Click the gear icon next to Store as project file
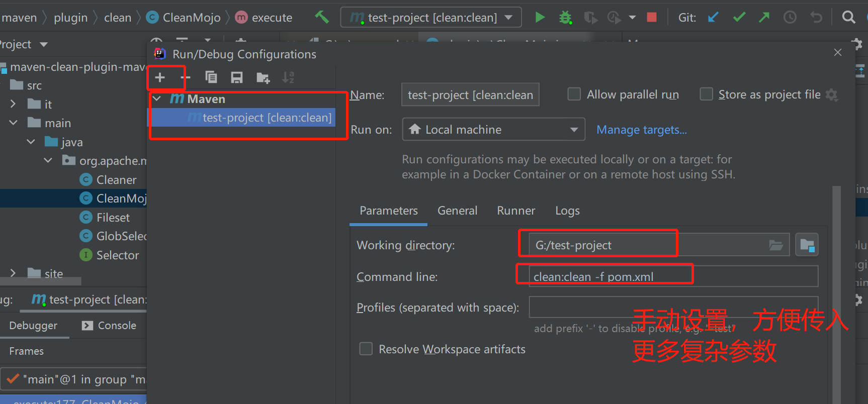The width and height of the screenshot is (868, 404). [832, 95]
